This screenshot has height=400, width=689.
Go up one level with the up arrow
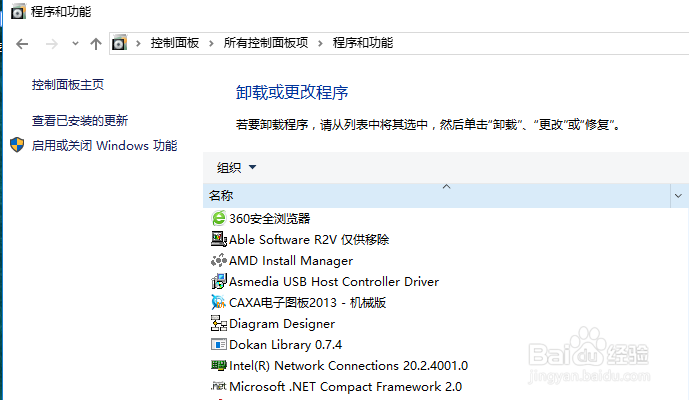tap(96, 44)
